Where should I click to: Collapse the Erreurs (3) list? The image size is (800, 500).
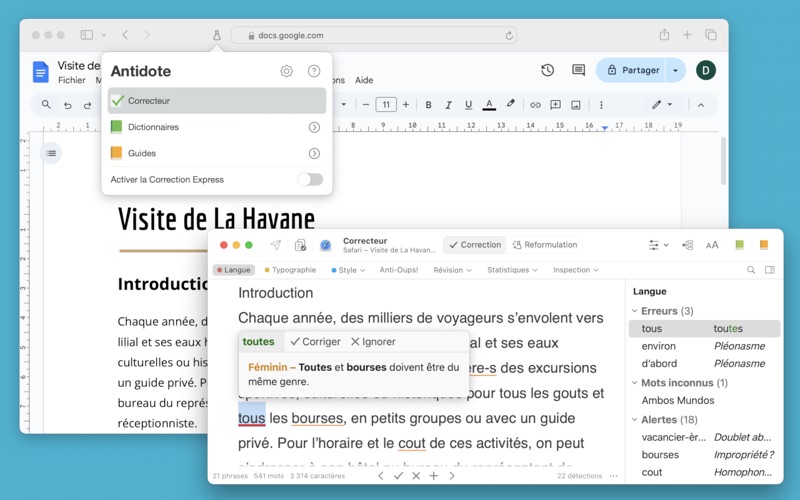click(x=635, y=311)
